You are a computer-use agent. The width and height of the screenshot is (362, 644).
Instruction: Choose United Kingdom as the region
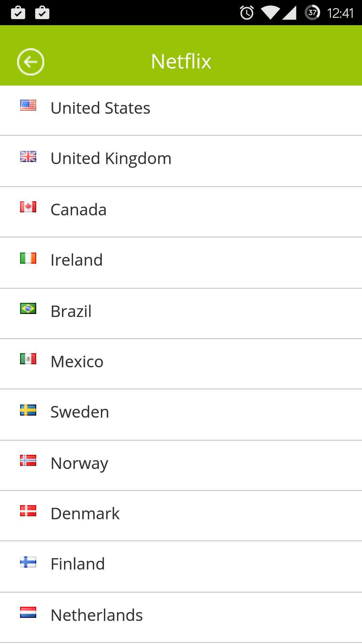click(111, 159)
